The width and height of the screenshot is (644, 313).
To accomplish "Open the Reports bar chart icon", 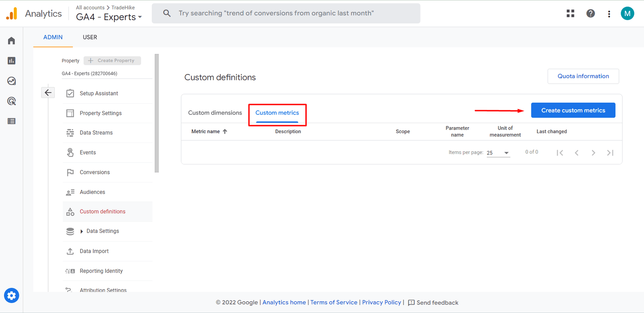I will (11, 61).
